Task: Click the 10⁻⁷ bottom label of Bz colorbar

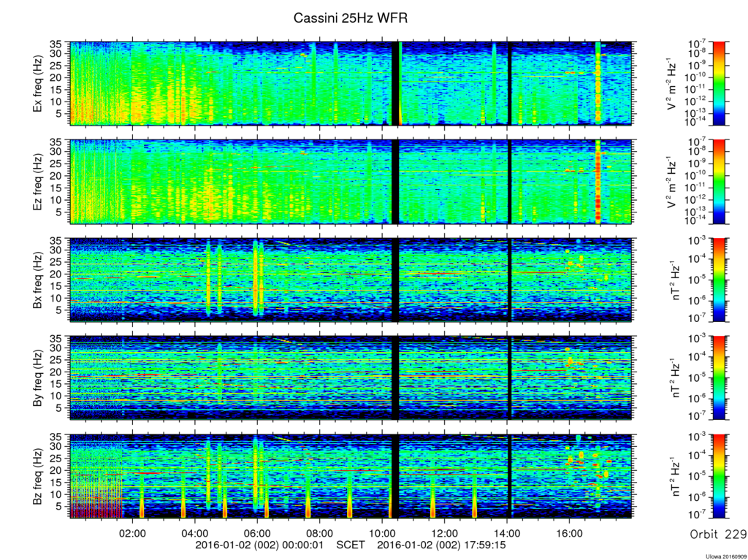Action: tap(698, 515)
